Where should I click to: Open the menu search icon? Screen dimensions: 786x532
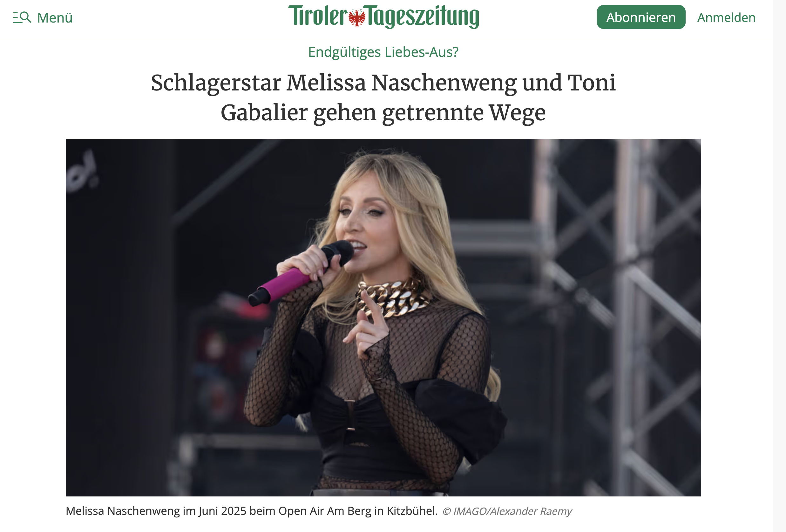pyautogui.click(x=22, y=17)
